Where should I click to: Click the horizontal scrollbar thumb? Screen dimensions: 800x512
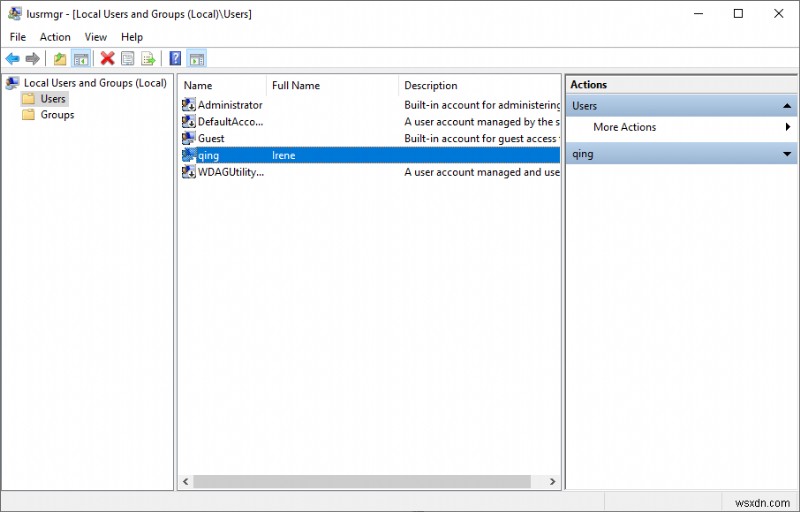pyautogui.click(x=362, y=481)
